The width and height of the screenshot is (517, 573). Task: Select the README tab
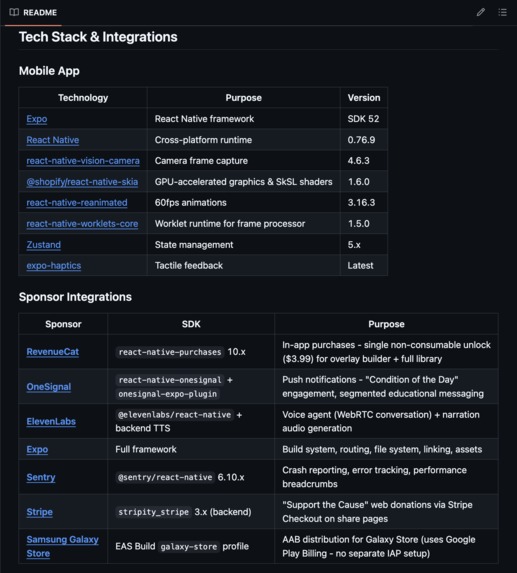(33, 12)
